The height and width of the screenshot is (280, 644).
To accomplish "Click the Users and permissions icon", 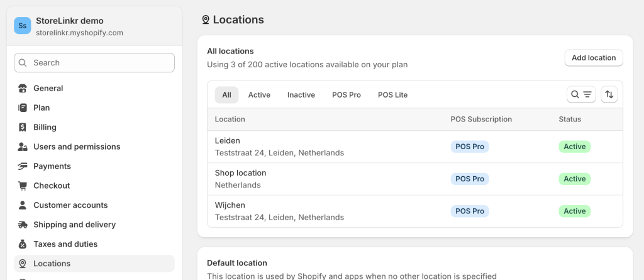I will point(23,147).
